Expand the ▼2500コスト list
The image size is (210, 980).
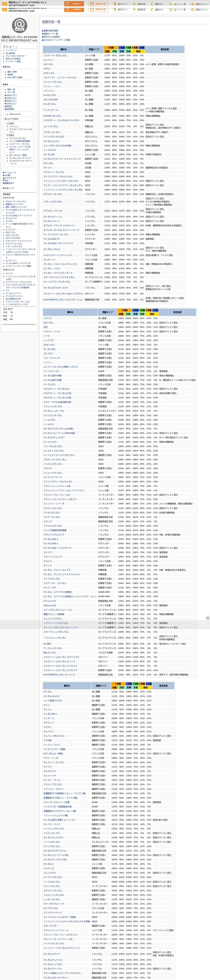pyautogui.click(x=11, y=98)
